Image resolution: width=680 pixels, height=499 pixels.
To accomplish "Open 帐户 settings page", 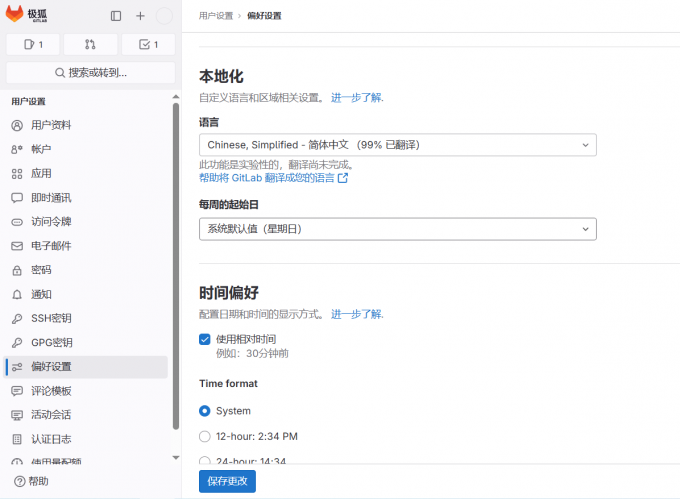I will pyautogui.click(x=85, y=149).
